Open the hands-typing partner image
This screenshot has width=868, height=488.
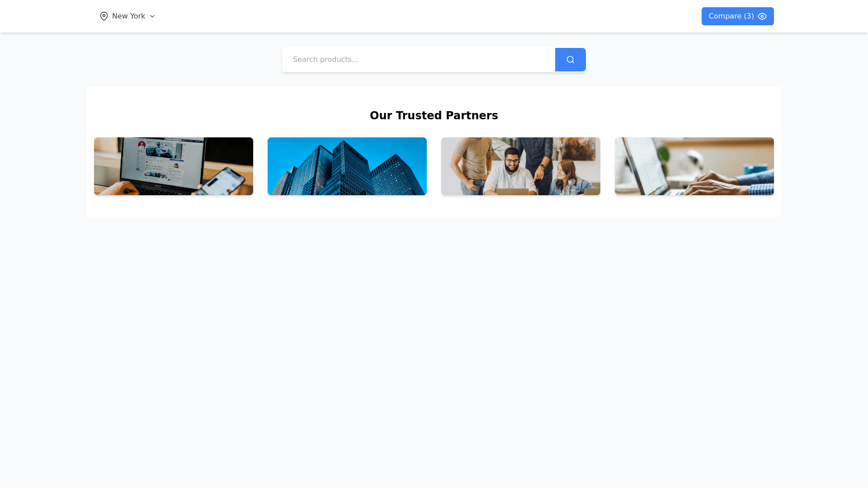coord(694,166)
